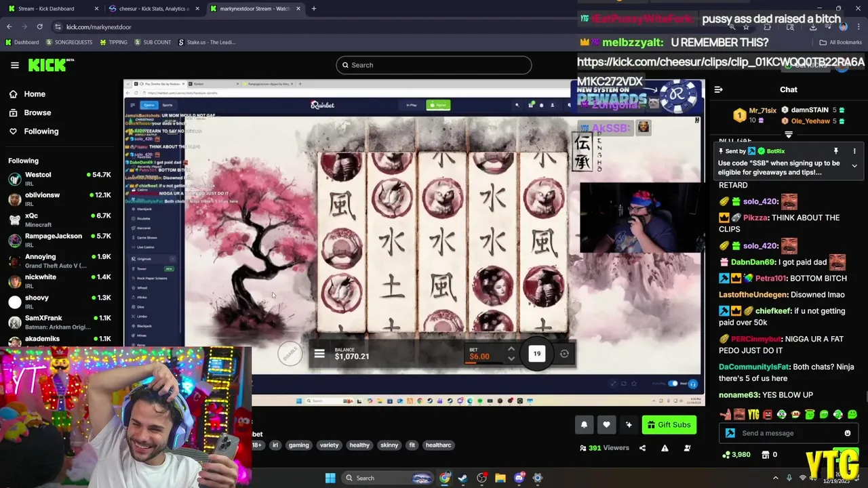The height and width of the screenshot is (488, 868).
Task: Collapse chat with the arrow icon
Action: (718, 89)
